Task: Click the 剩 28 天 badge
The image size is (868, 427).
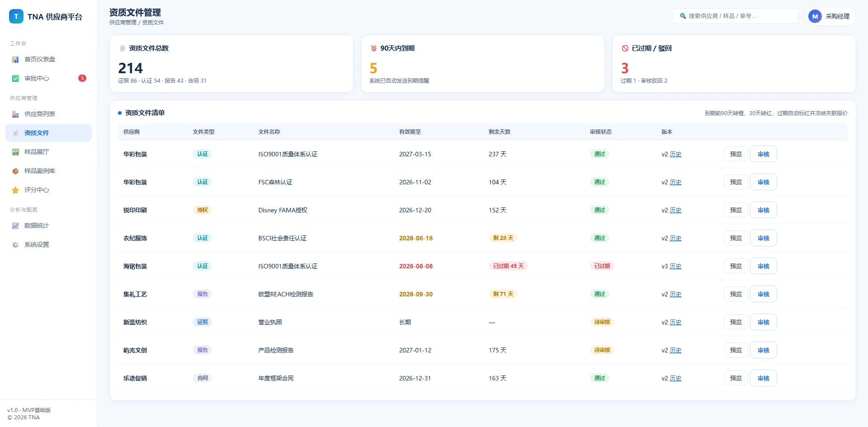Action: click(x=503, y=238)
